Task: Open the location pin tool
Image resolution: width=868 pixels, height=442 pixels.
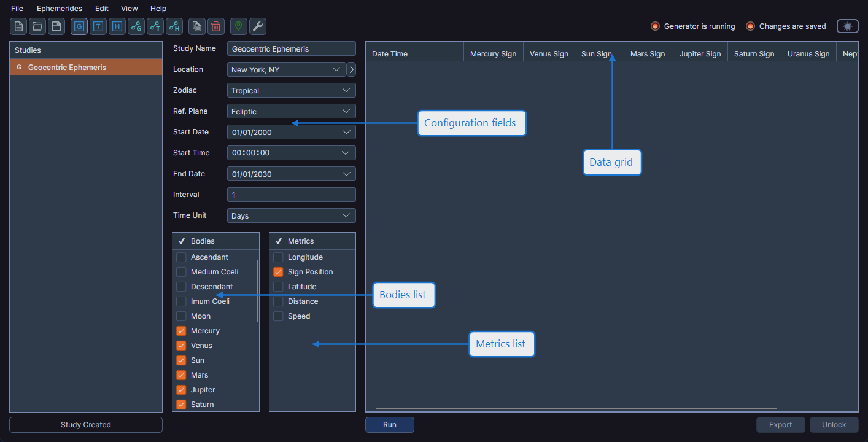Action: click(238, 26)
